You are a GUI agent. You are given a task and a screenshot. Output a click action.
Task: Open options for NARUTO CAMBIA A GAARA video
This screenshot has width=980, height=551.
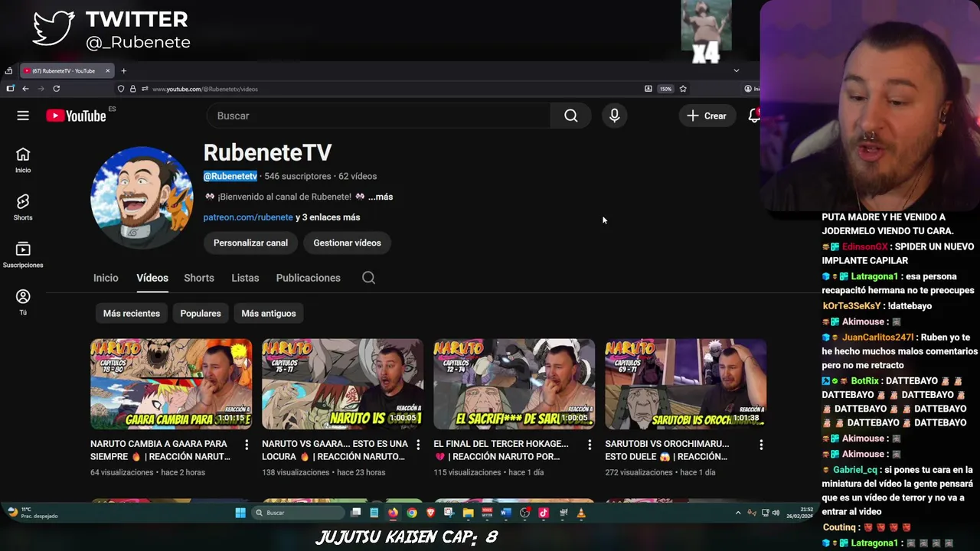click(247, 445)
